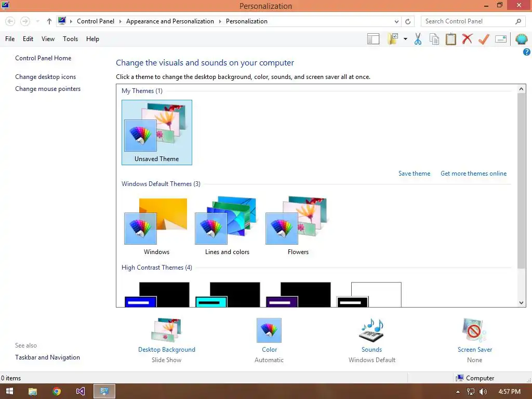Expand chevron after the address bar icon
The width and height of the screenshot is (532, 399).
point(71,21)
